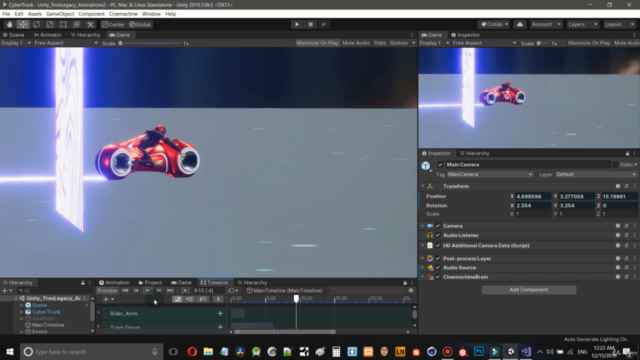Toggle the Stats overlay button
The height and width of the screenshot is (360, 640).
380,43
